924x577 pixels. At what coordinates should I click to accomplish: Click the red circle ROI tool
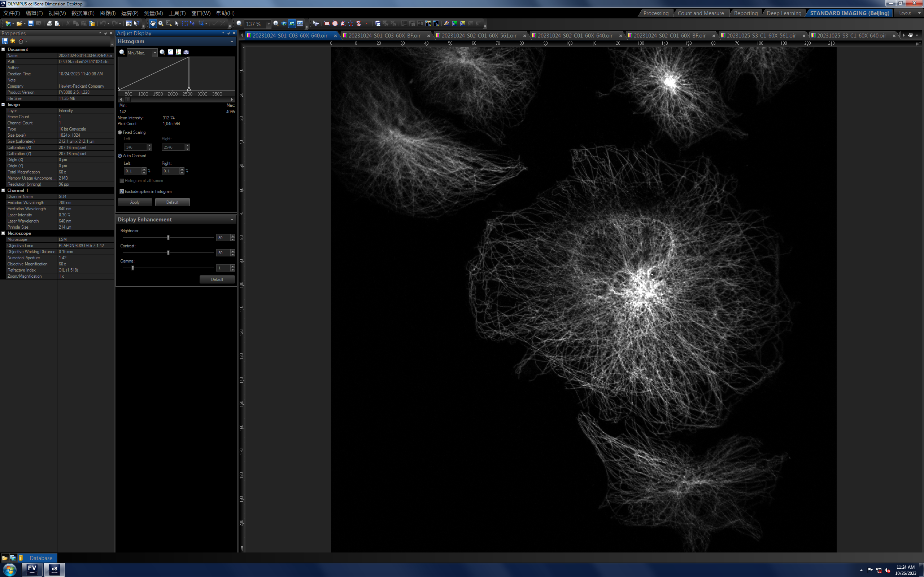point(335,24)
